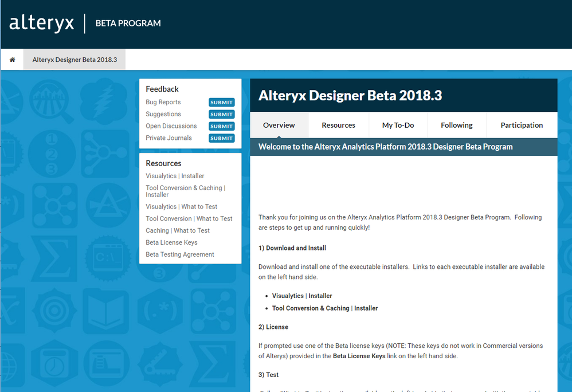Open Visualytics | What to Test link
This screenshot has height=392, width=572.
pyautogui.click(x=181, y=206)
